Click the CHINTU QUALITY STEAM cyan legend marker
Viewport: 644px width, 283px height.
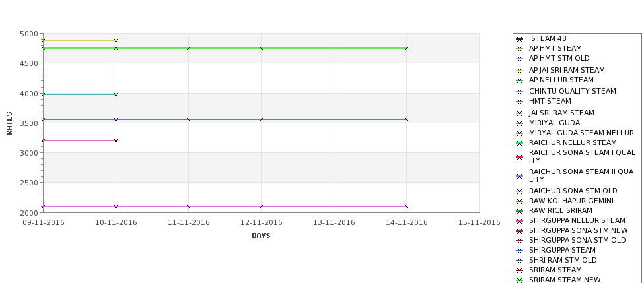pyautogui.click(x=520, y=92)
